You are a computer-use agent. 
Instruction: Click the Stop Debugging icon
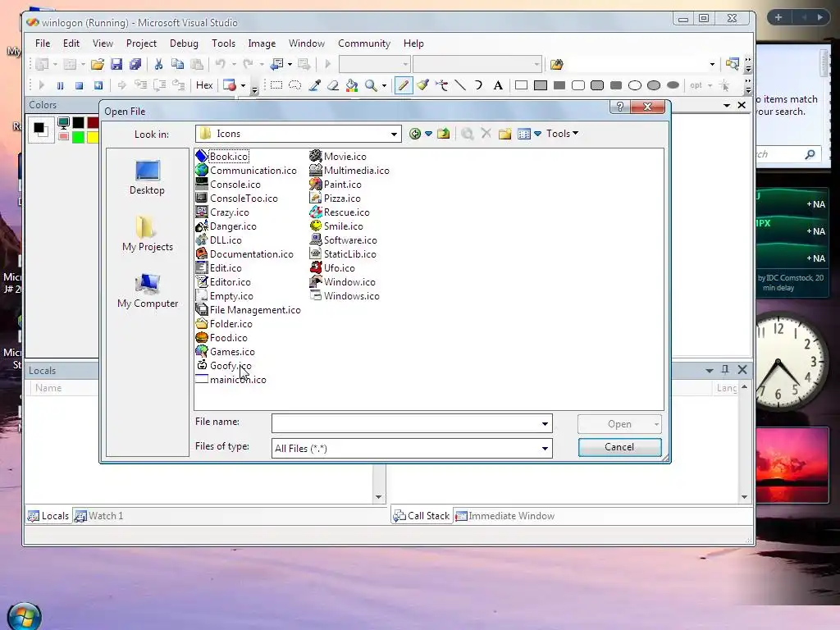79,85
